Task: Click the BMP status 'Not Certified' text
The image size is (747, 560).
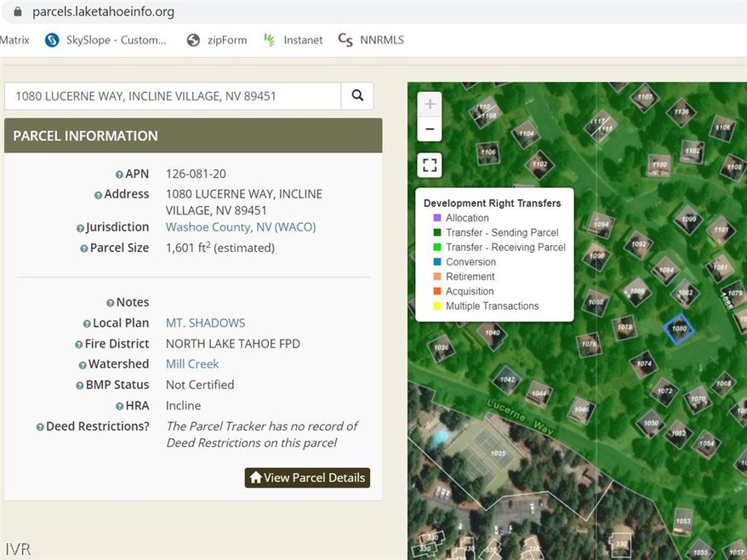Action: pyautogui.click(x=200, y=385)
